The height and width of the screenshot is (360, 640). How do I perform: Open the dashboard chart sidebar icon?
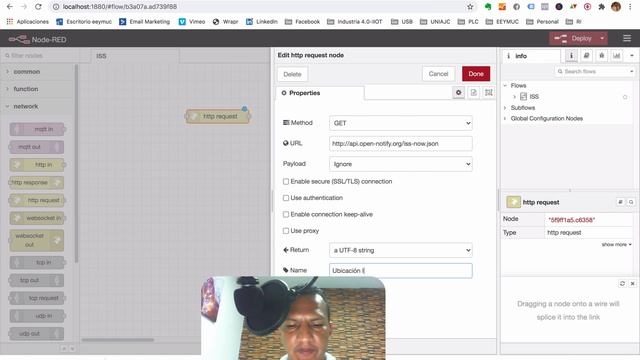[x=616, y=56]
